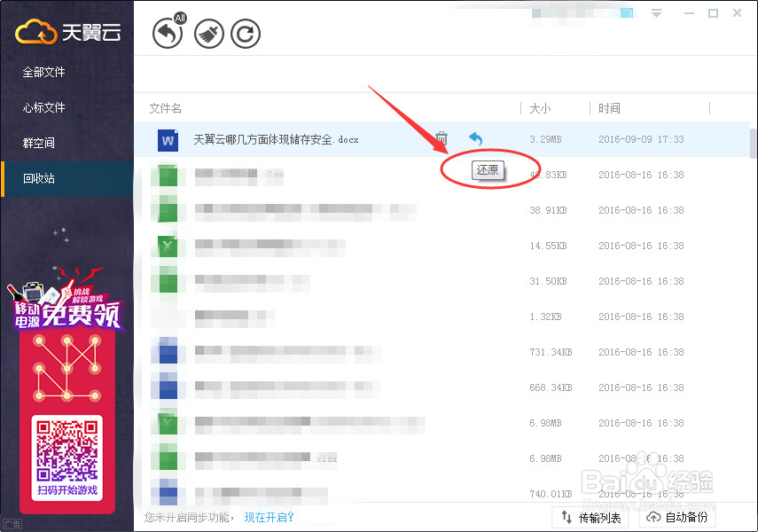The width and height of the screenshot is (758, 532).
Task: Click the 现在开启? sync link
Action: point(269,517)
